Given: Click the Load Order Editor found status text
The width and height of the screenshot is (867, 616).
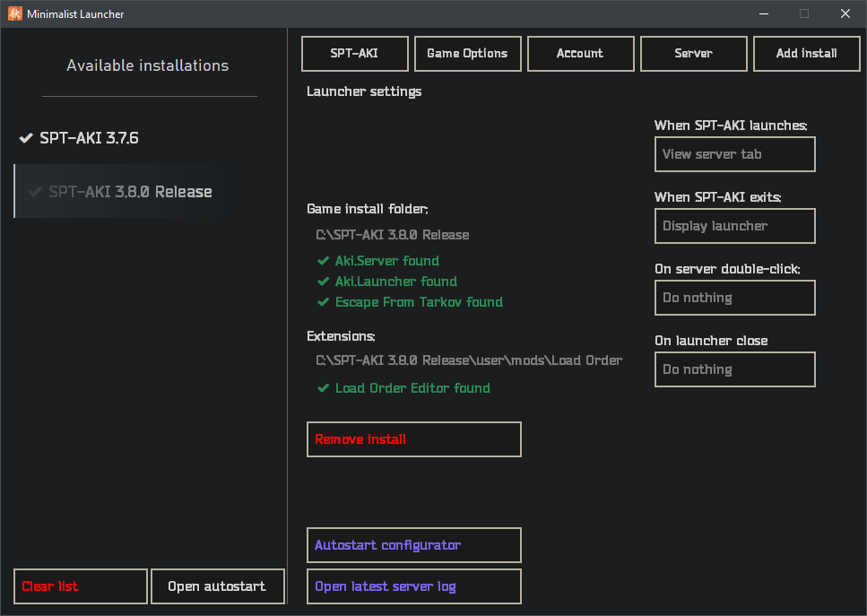Looking at the screenshot, I should (412, 388).
